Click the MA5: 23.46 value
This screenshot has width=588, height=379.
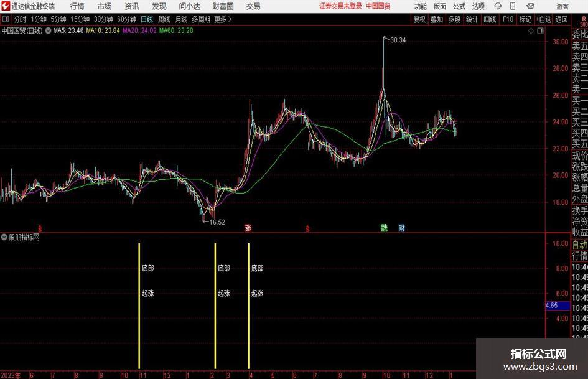coord(68,30)
